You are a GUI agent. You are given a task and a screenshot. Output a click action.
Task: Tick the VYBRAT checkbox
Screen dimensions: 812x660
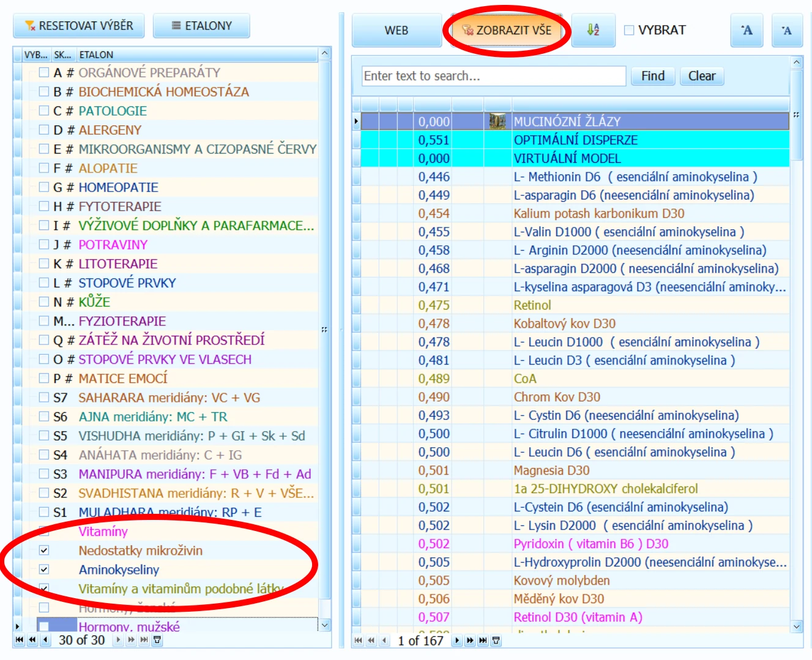[x=629, y=30]
